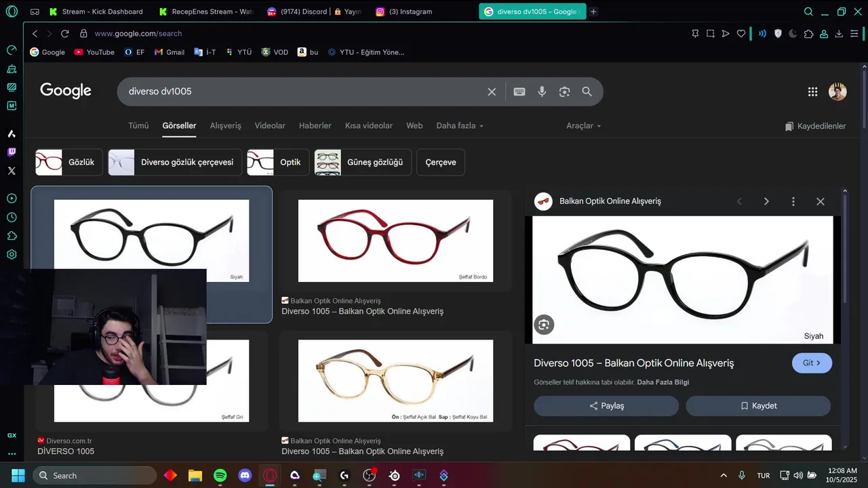Image resolution: width=868 pixels, height=488 pixels.
Task: Share the image with Paylaş
Action: 606,406
